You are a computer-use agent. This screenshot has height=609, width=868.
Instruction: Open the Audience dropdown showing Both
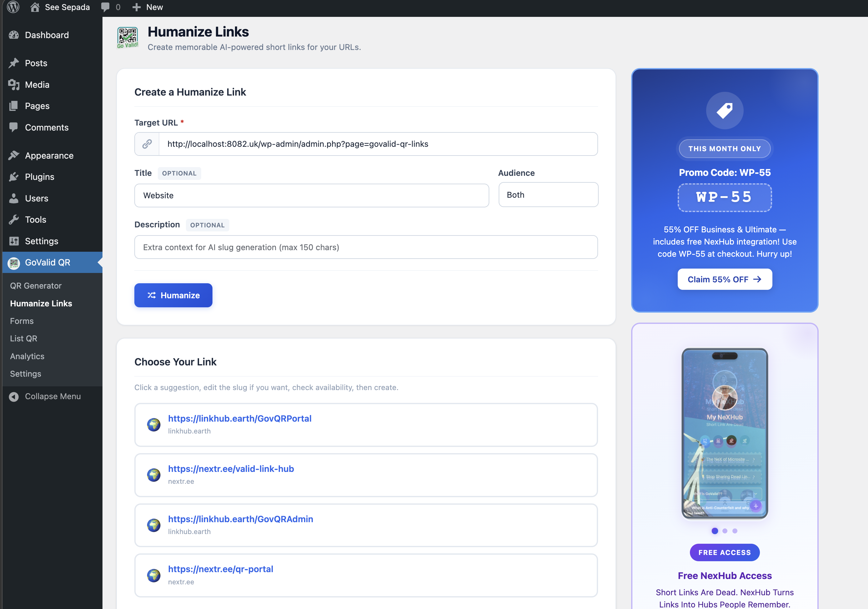(548, 195)
